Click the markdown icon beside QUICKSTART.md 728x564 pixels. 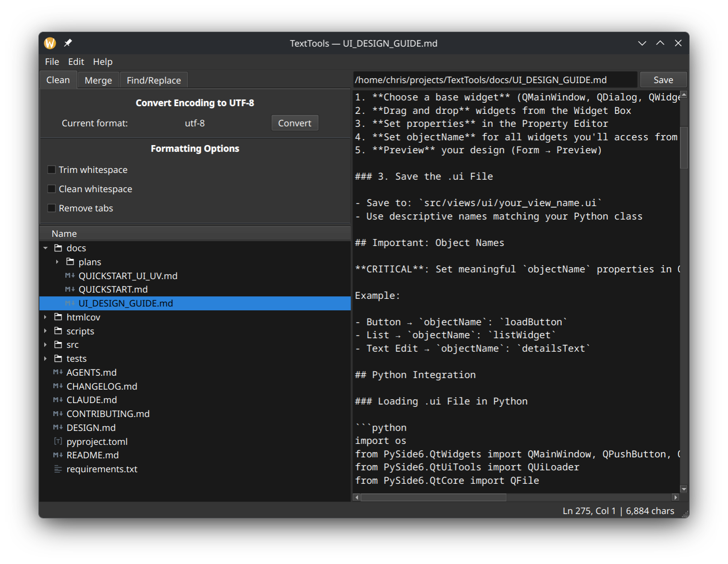[69, 289]
